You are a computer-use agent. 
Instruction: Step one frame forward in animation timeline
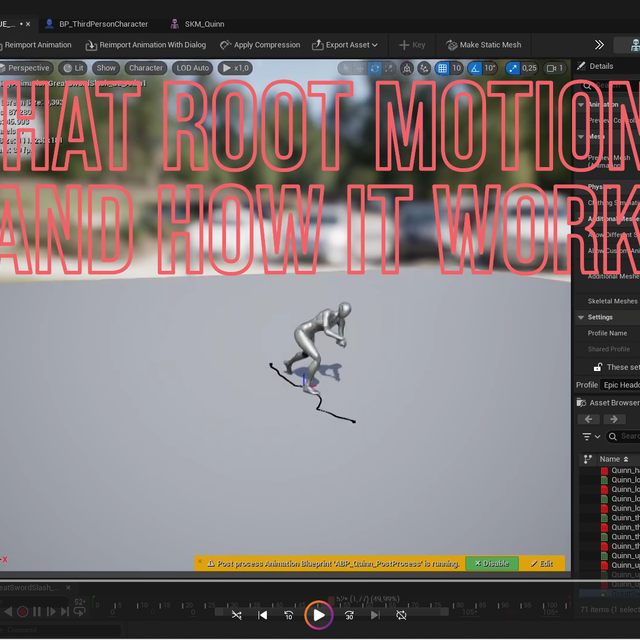pyautogui.click(x=51, y=611)
